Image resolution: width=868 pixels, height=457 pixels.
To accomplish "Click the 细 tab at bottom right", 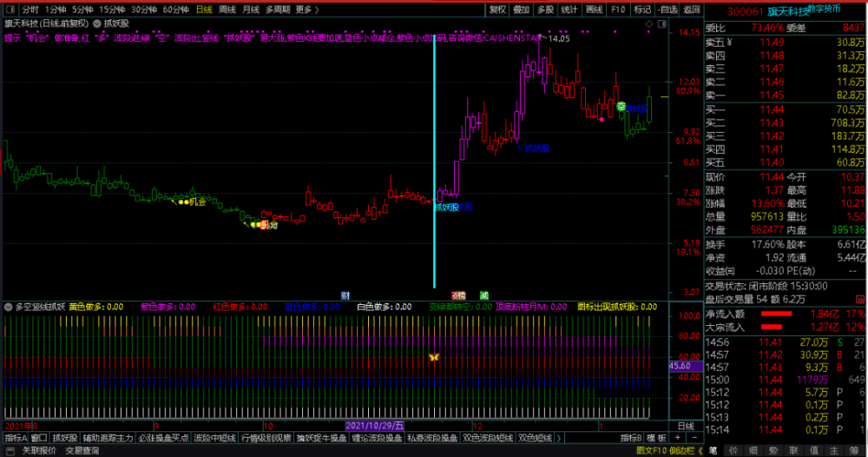I will pos(753,450).
